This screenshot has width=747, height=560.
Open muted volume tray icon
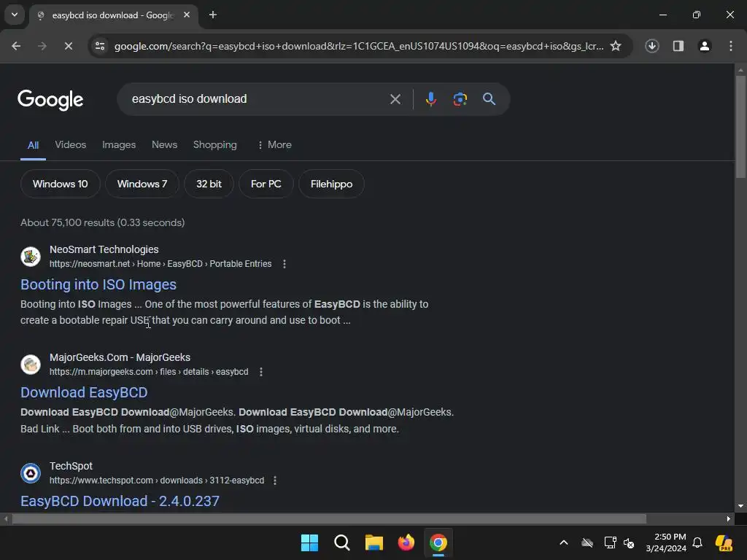tap(629, 542)
